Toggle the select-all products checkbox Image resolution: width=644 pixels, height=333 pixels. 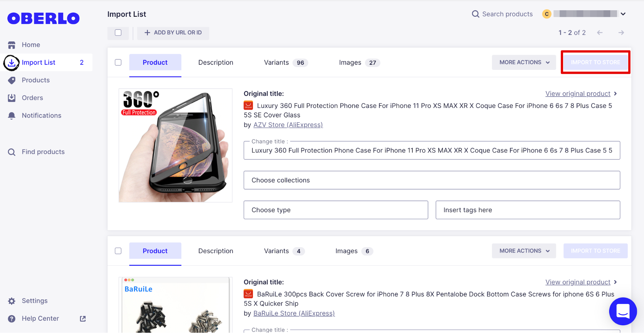click(x=118, y=33)
